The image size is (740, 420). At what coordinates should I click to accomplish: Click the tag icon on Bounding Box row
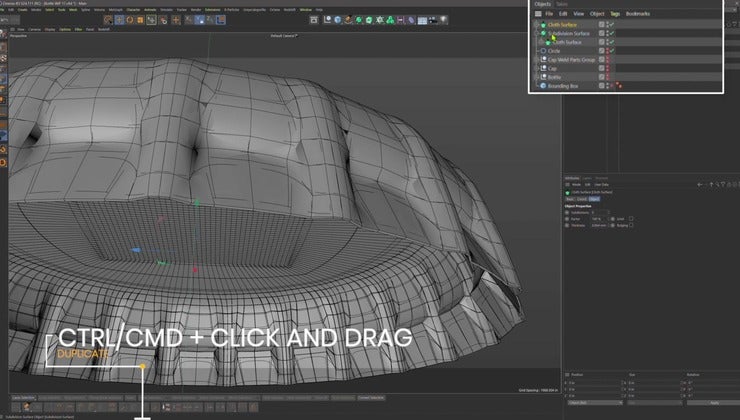(619, 86)
